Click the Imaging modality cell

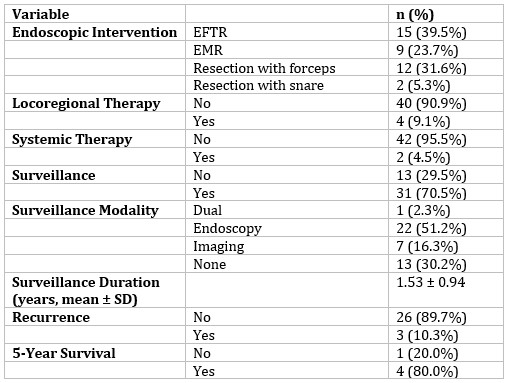click(x=219, y=247)
